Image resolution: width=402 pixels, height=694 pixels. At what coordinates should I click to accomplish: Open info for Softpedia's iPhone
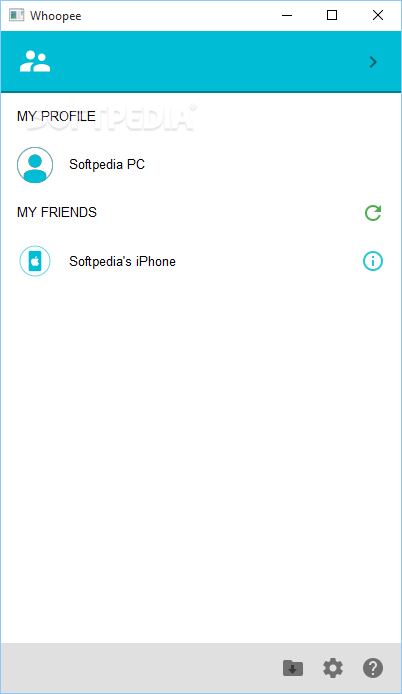(x=373, y=261)
